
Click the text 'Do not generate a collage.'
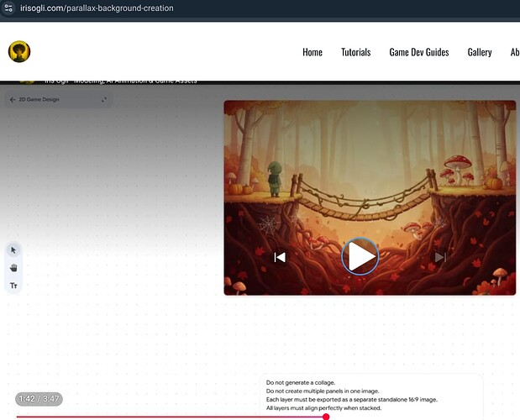click(x=301, y=382)
